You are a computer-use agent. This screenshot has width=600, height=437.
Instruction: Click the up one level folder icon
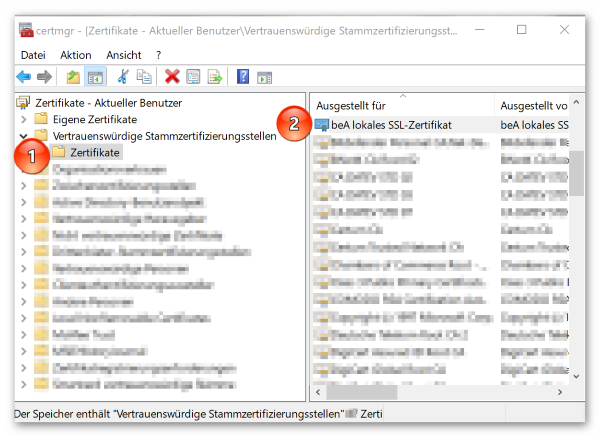click(72, 77)
